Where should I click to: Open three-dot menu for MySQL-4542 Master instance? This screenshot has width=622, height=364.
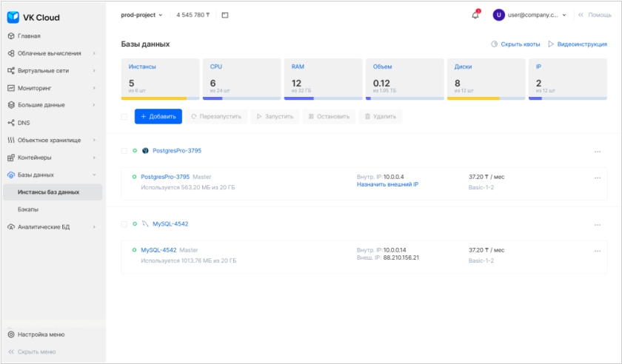(x=597, y=251)
